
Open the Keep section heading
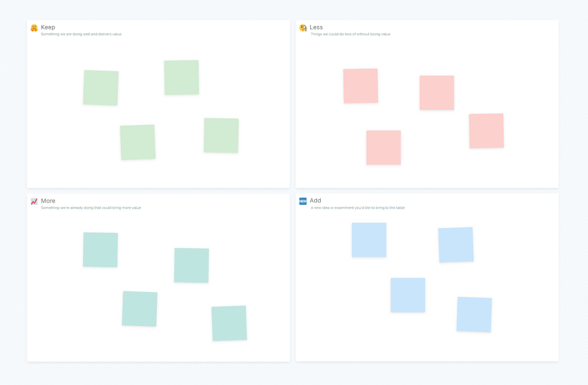(48, 27)
